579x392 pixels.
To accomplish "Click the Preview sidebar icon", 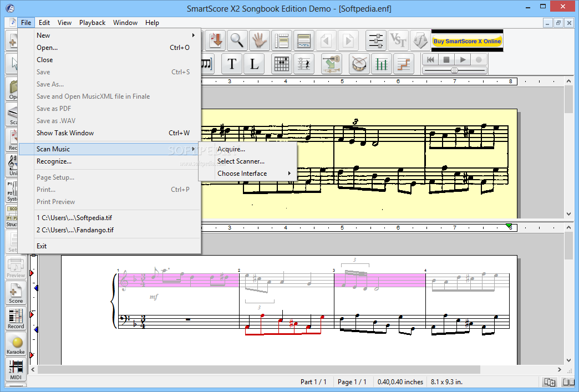I will pyautogui.click(x=16, y=268).
